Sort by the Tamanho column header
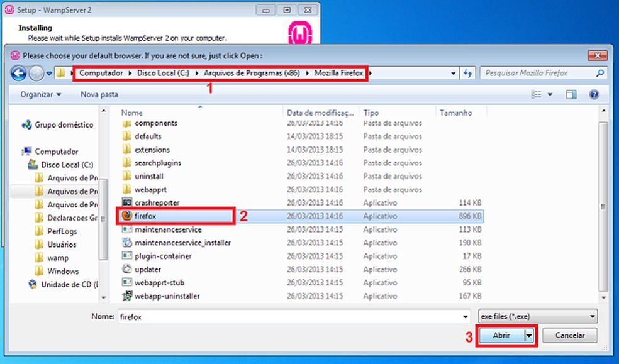This screenshot has height=364, width=619. point(456,113)
